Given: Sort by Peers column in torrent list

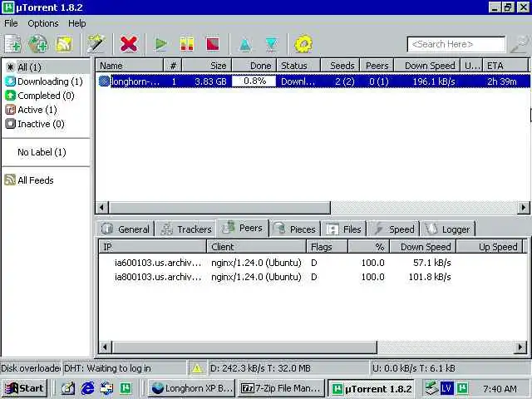Looking at the screenshot, I should 377,66.
